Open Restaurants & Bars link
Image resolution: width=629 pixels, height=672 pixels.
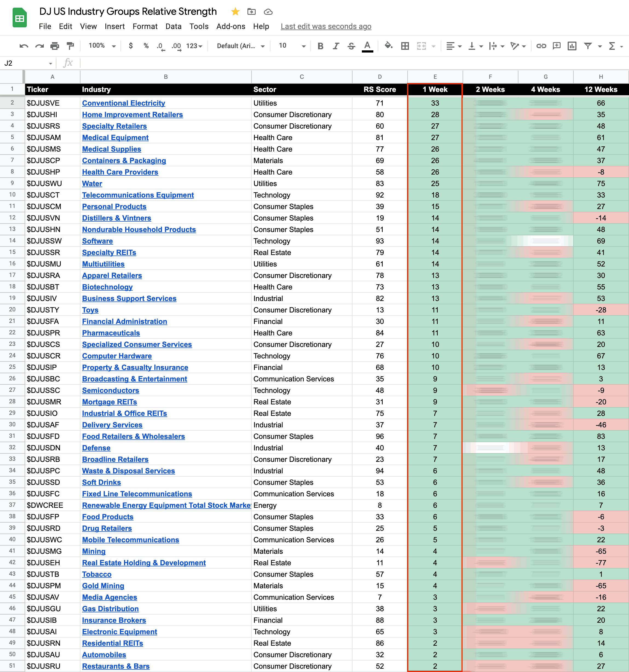[x=116, y=666]
